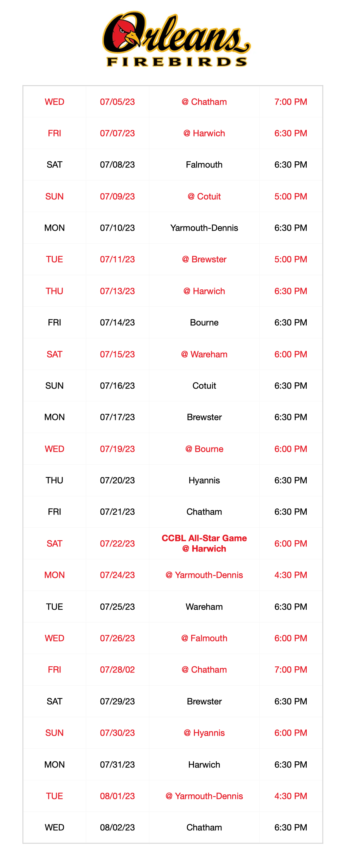Select the Hyannis home game on 07/20/23
This screenshot has width=342, height=868.
pos(173,480)
